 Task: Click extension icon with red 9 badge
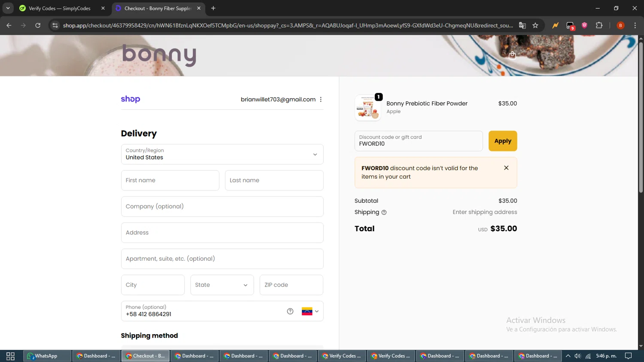click(x=570, y=26)
